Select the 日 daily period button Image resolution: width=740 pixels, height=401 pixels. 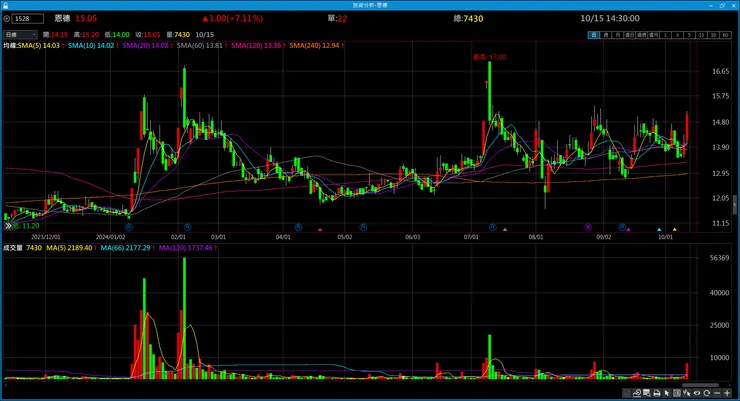594,35
